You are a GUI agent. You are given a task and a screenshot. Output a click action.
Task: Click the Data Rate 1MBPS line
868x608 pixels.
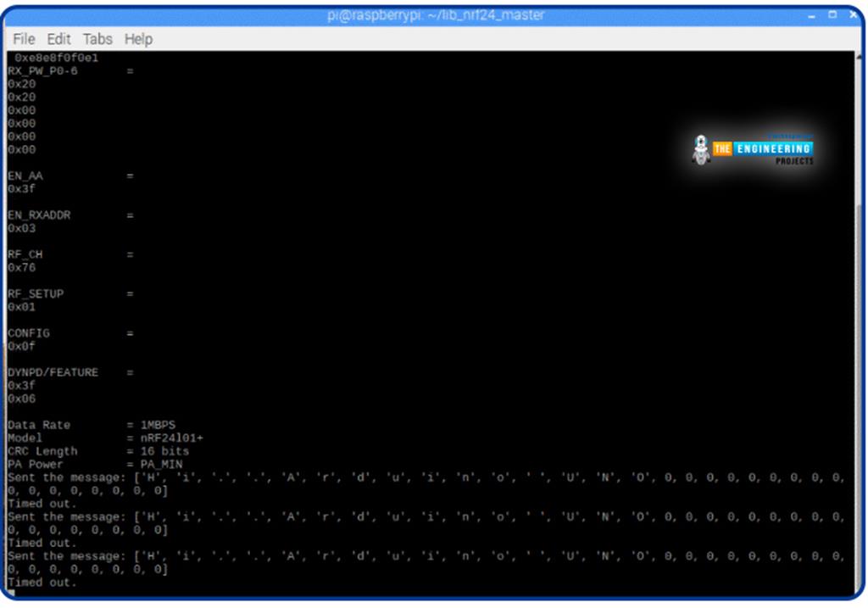(92, 425)
